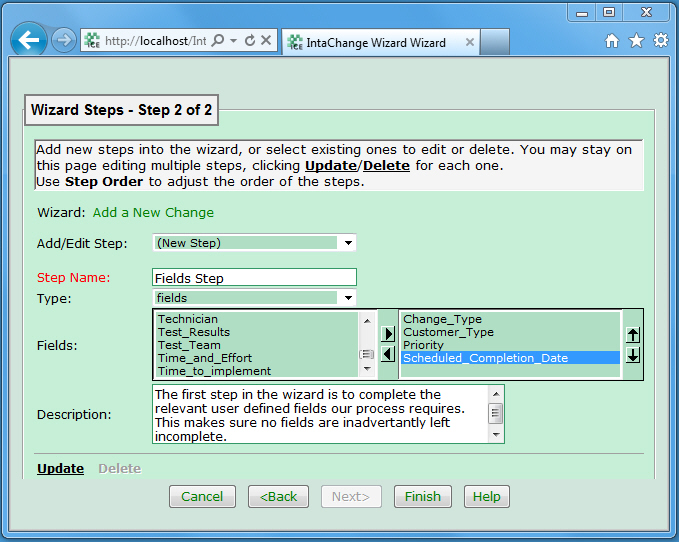Click the fields list scrollbar thumb
This screenshot has height=542, width=679.
pos(367,355)
